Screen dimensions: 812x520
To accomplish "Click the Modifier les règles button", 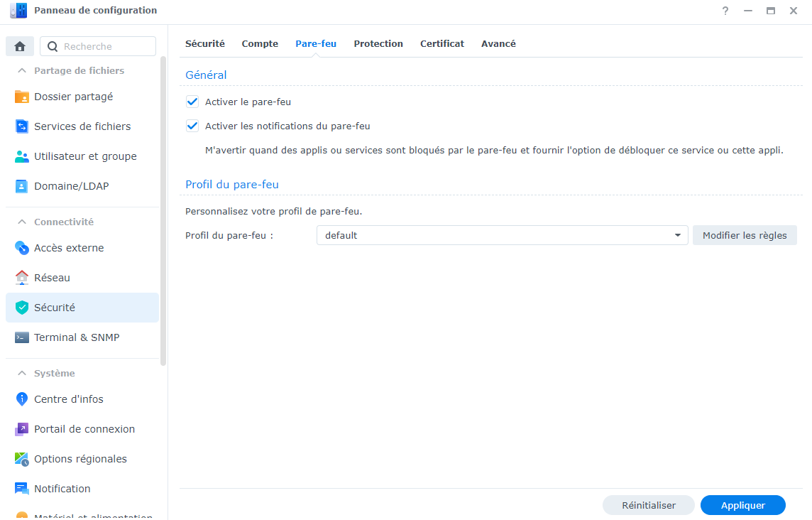I will 745,235.
